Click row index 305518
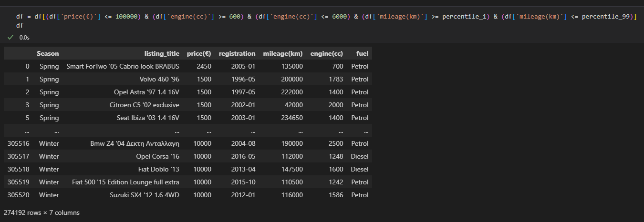This screenshot has width=644, height=222. tap(19, 169)
